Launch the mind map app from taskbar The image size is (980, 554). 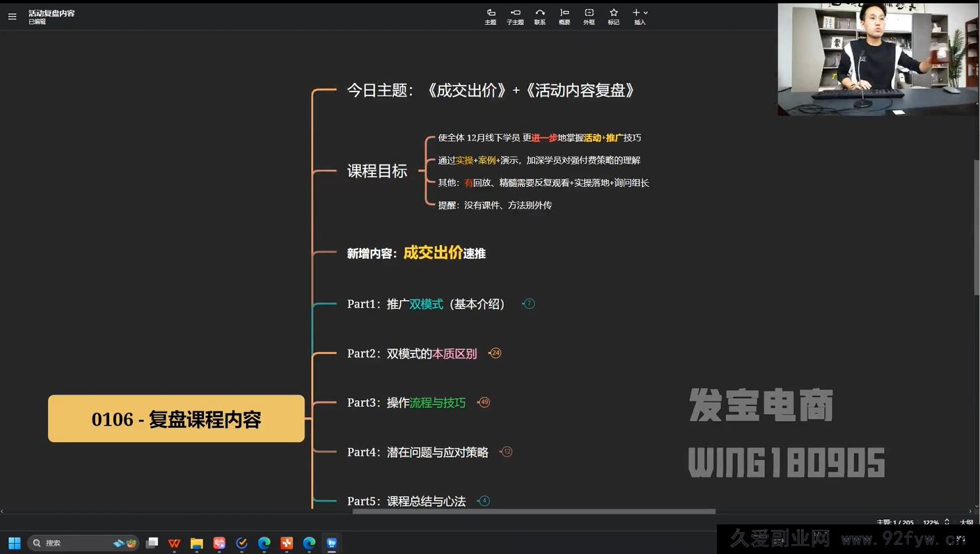pyautogui.click(x=331, y=543)
